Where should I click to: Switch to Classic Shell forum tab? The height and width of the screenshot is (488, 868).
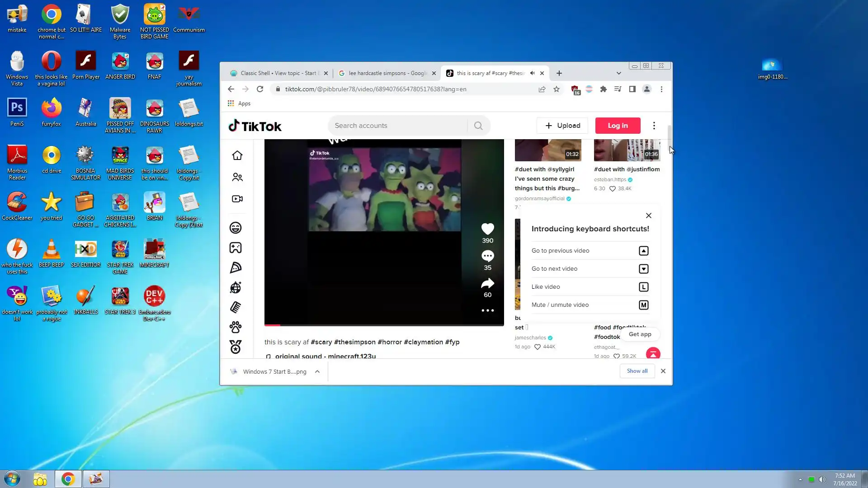tap(278, 73)
